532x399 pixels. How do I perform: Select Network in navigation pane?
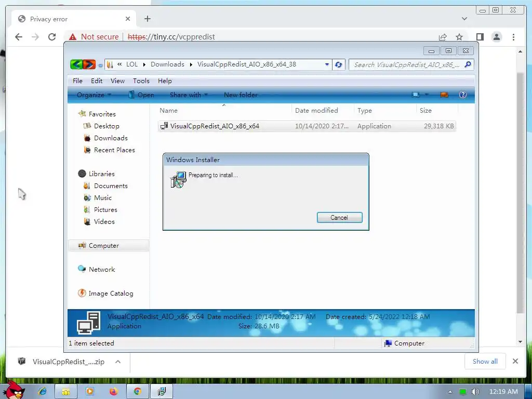[x=101, y=270]
